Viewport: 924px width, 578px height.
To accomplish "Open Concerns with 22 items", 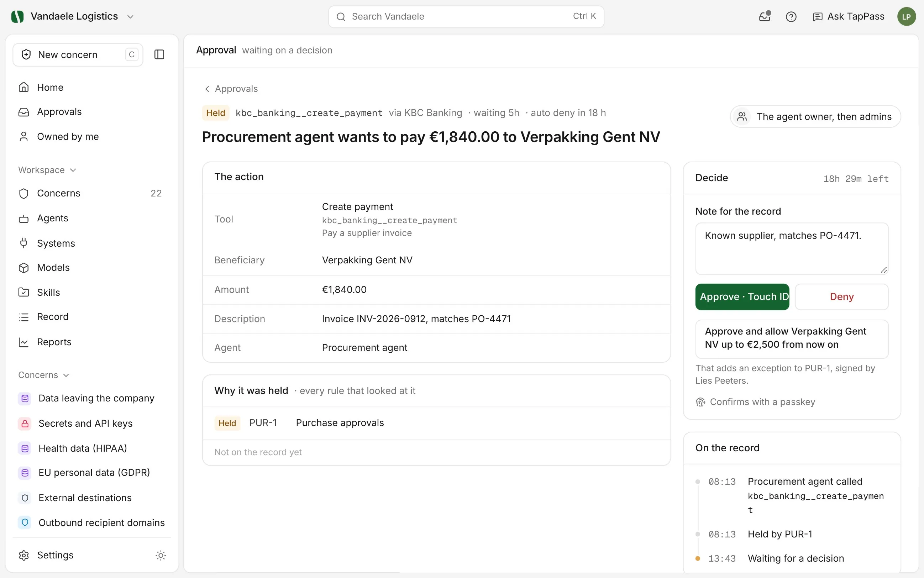I will 91,193.
